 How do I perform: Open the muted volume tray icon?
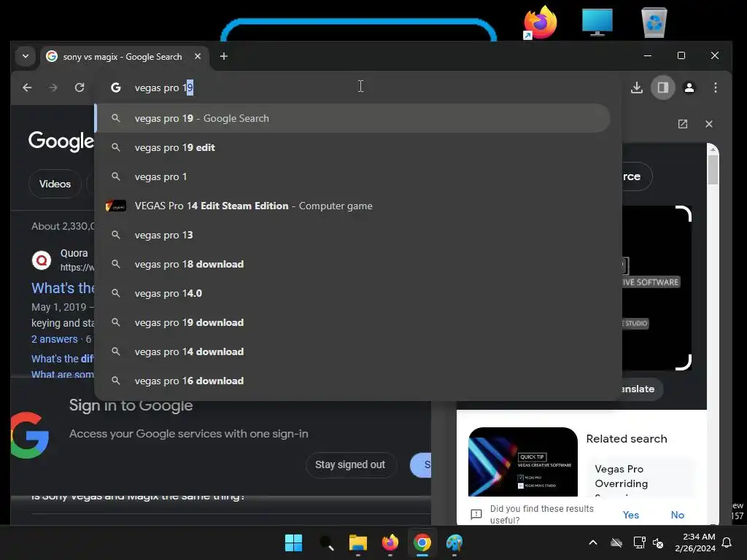658,542
